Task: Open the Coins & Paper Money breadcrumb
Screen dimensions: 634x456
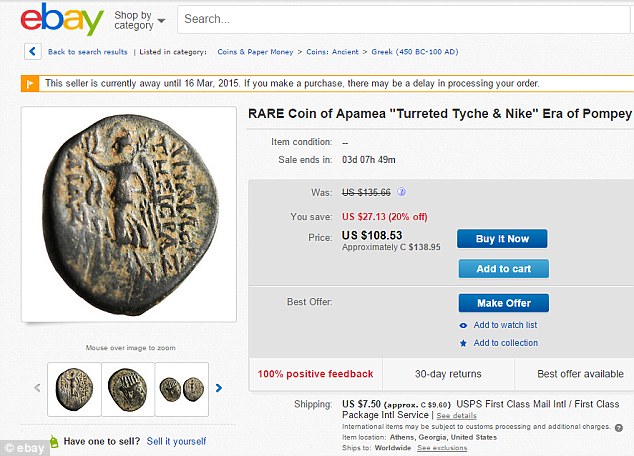Action: point(255,52)
